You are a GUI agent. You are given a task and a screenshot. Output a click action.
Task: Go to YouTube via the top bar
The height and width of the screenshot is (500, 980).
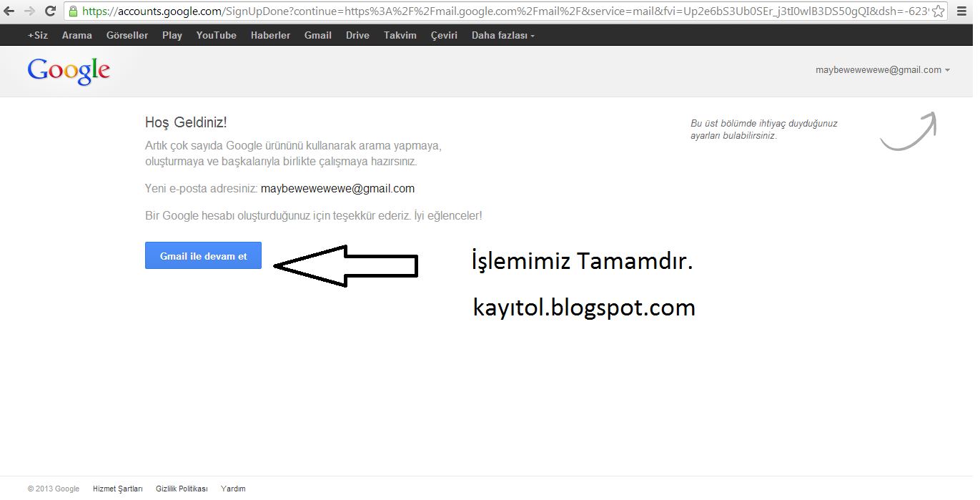pos(216,34)
